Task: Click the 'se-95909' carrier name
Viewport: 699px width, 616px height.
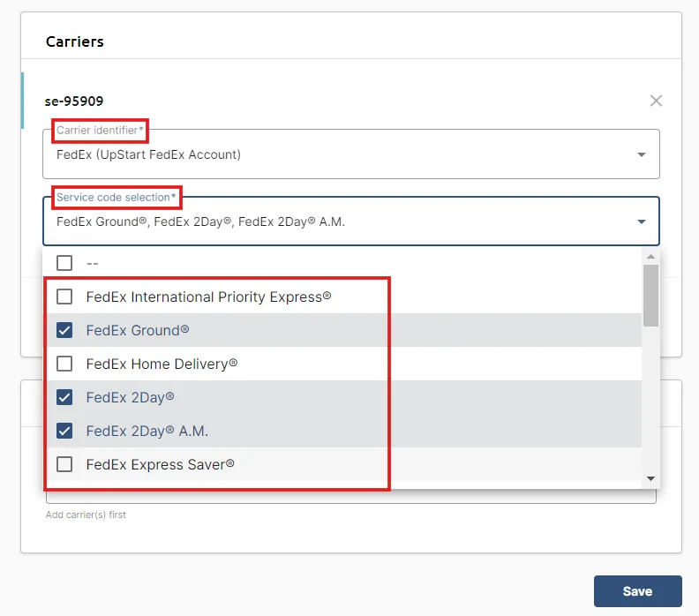Action: [x=74, y=101]
